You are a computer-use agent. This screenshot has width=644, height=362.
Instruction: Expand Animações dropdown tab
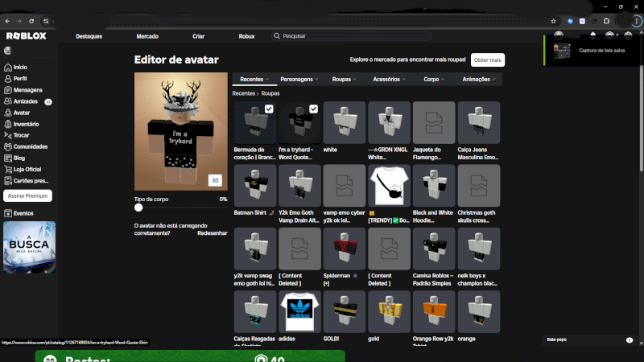click(x=479, y=79)
